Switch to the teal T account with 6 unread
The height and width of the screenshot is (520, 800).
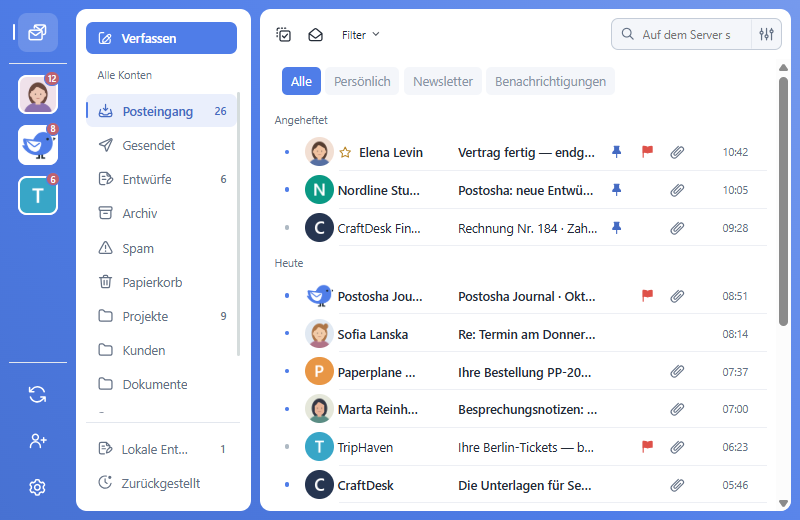tap(38, 195)
